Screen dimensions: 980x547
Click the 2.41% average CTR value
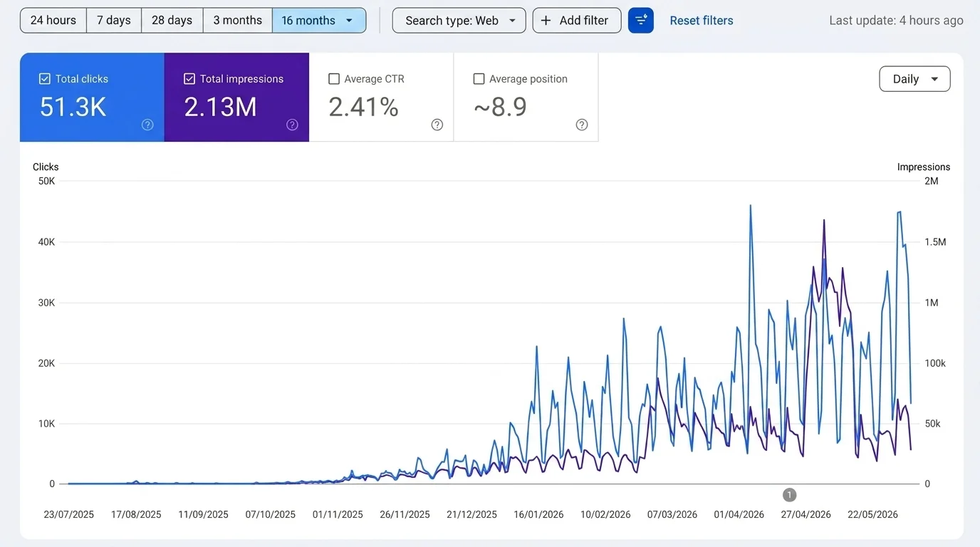click(x=364, y=107)
